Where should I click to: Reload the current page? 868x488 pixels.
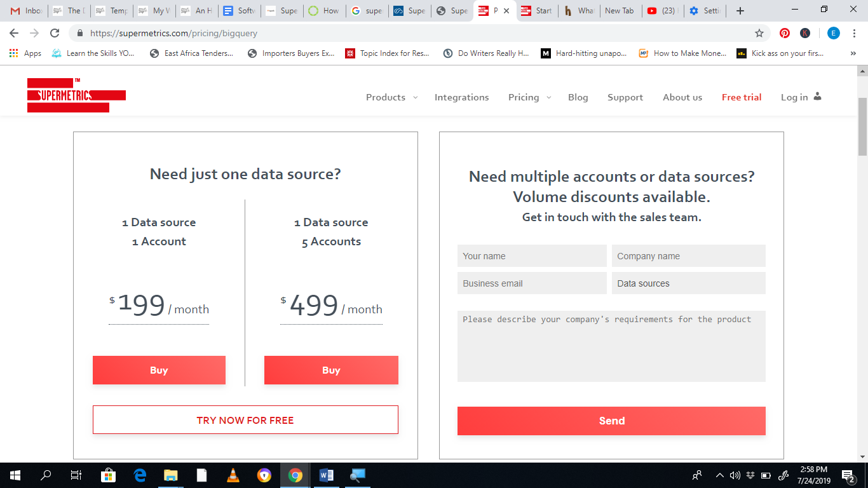[x=55, y=33]
